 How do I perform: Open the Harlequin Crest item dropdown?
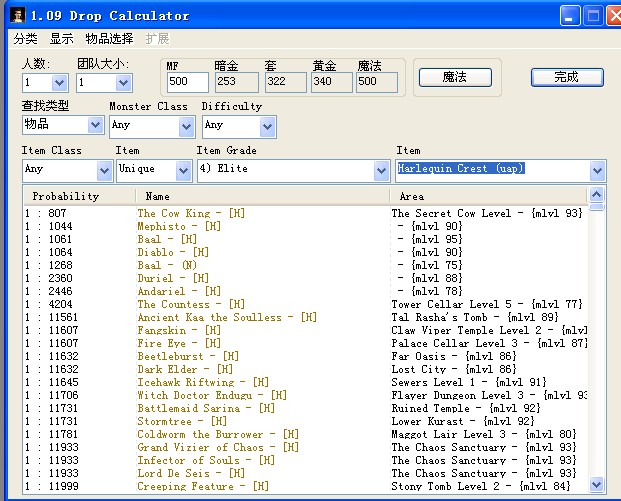pyautogui.click(x=597, y=171)
